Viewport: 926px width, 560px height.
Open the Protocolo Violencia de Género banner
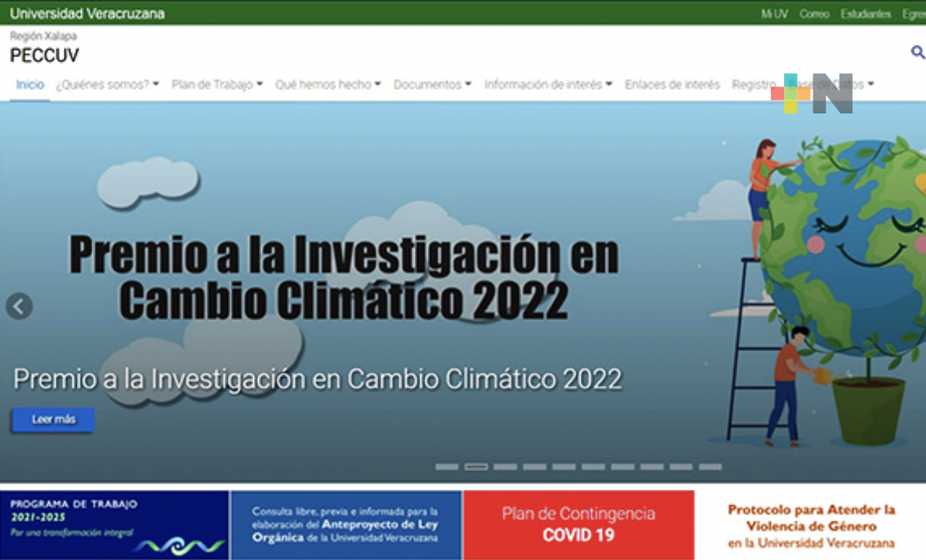point(812,525)
